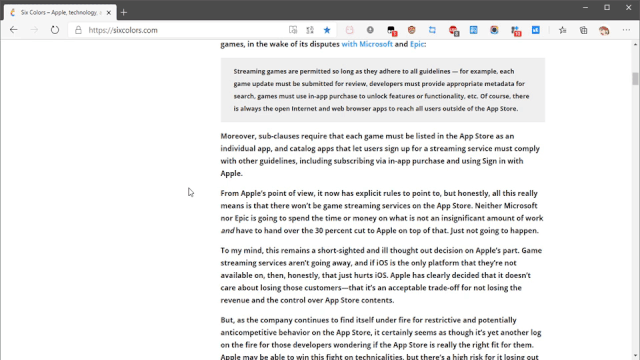Click the browser back arrow
This screenshot has width=640, height=360.
[x=13, y=30]
